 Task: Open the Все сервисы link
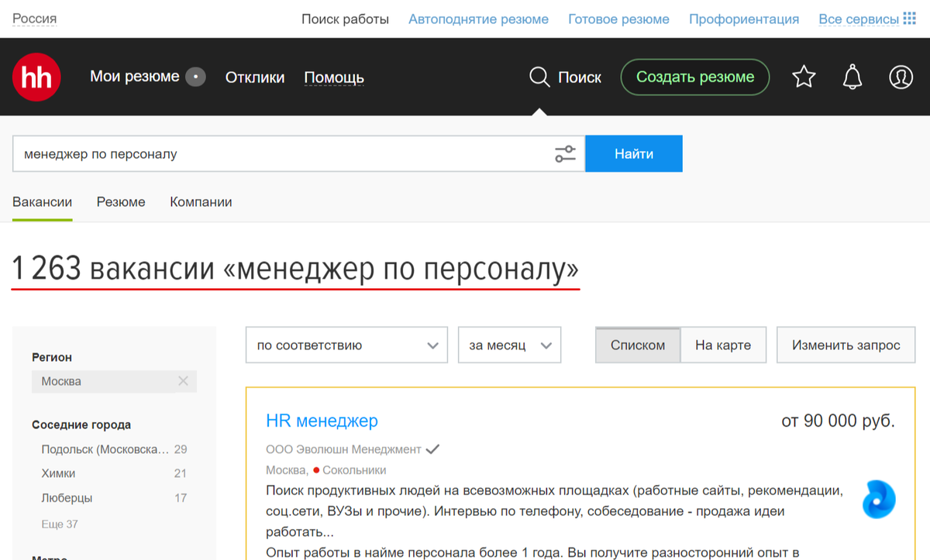(x=859, y=19)
